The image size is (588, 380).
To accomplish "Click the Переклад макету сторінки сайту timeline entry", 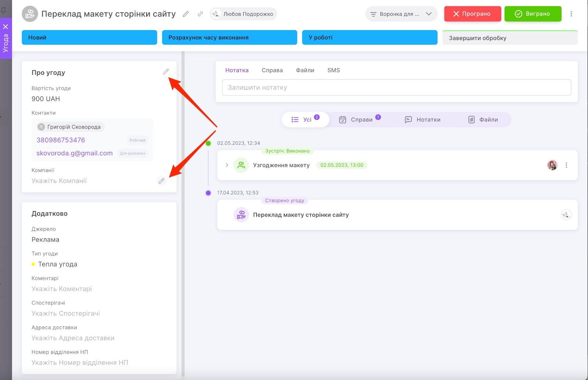I will click(397, 215).
